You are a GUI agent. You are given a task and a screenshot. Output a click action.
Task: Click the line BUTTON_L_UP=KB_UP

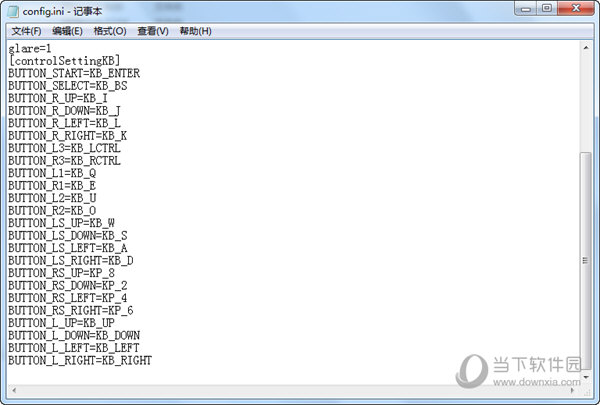(x=61, y=323)
